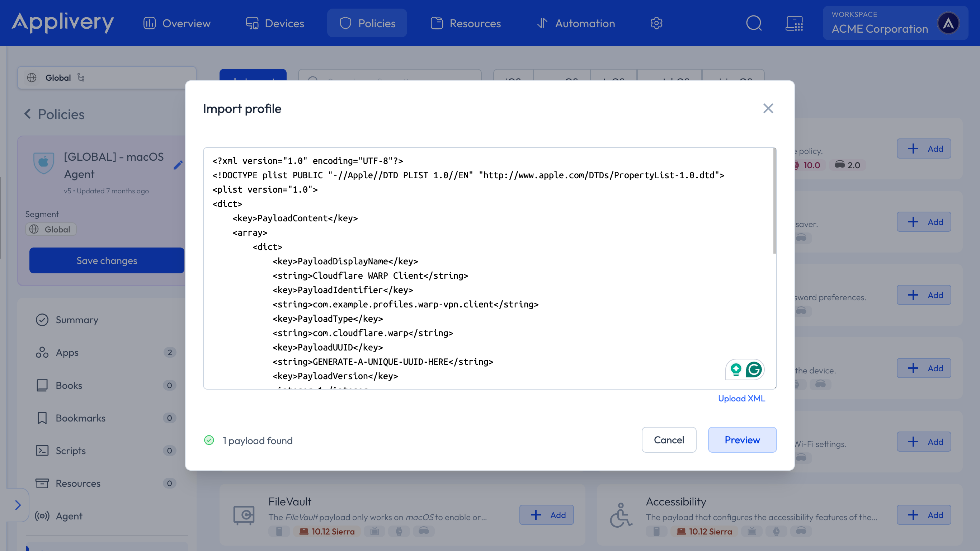Click the Applivery logo
Image resolution: width=980 pixels, height=551 pixels.
pyautogui.click(x=62, y=22)
